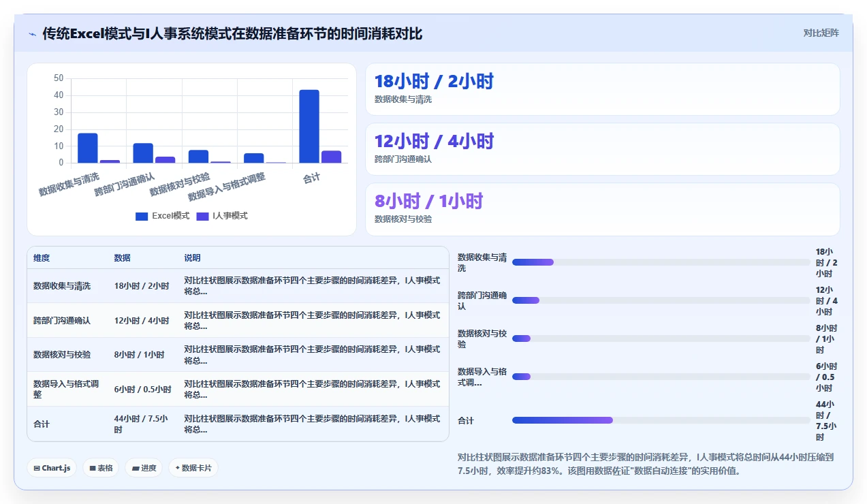
Task: Click the 合计 progress bar
Action: coord(661,420)
